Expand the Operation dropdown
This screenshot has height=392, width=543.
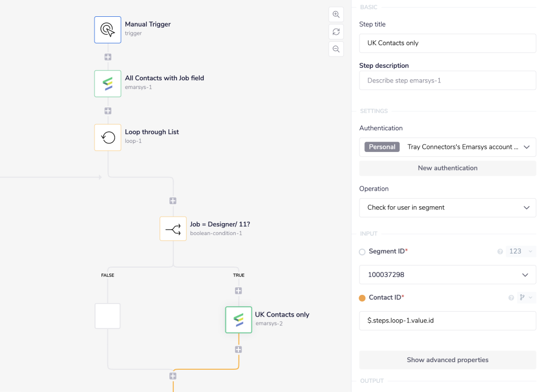(447, 207)
